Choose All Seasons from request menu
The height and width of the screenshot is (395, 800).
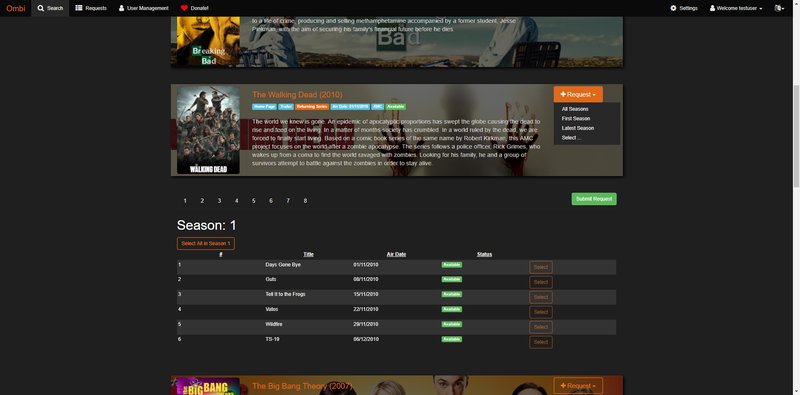click(575, 109)
